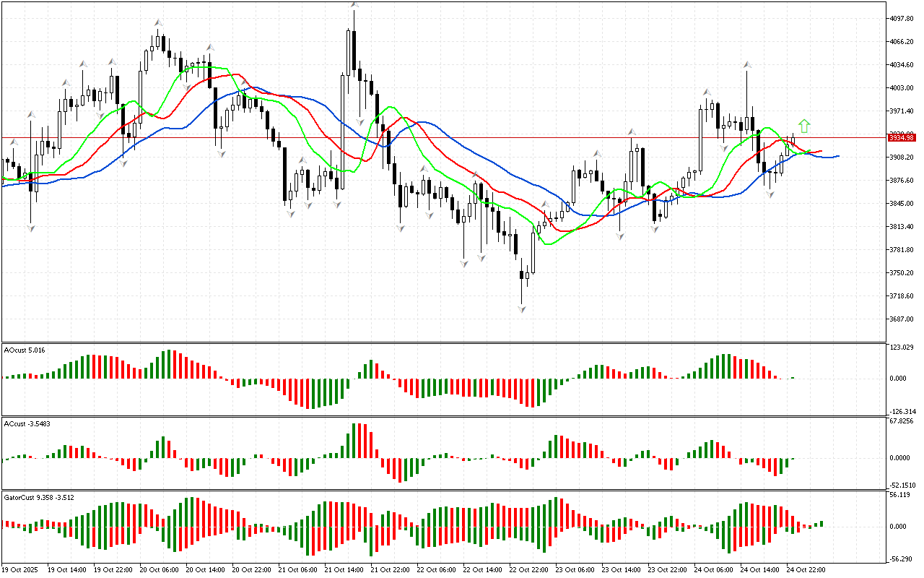Click the AOcust 5.016 indicator label
The height and width of the screenshot is (578, 924).
click(25, 350)
